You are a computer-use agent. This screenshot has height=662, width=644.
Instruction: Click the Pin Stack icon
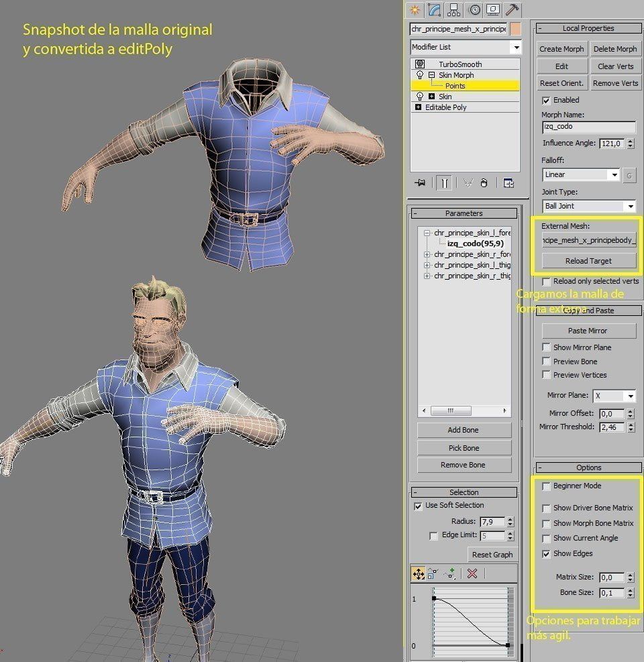point(420,183)
